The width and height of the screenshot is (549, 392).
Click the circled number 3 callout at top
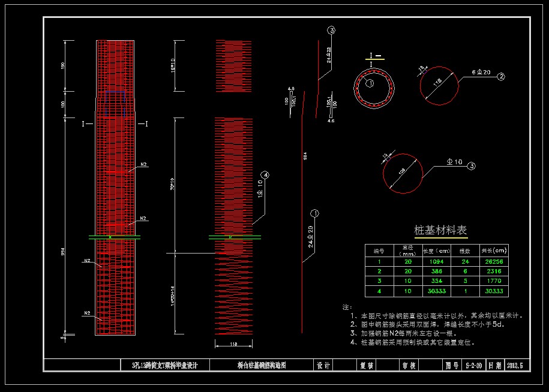[331, 30]
